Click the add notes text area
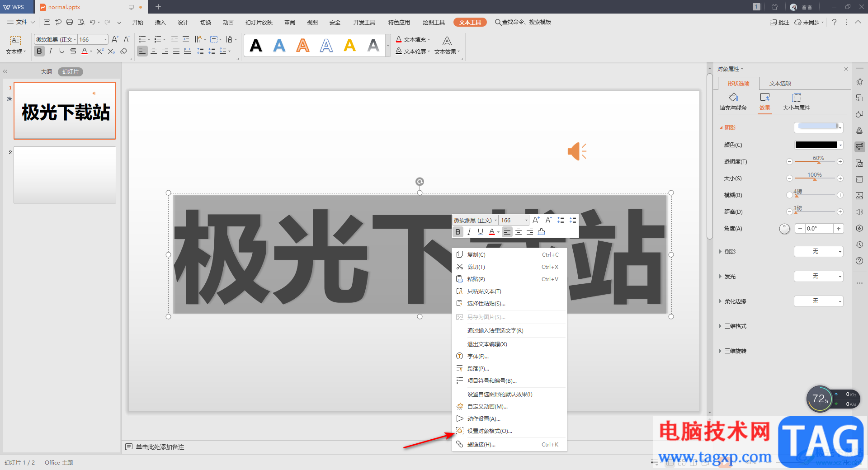This screenshot has height=470, width=868. pyautogui.click(x=160, y=447)
